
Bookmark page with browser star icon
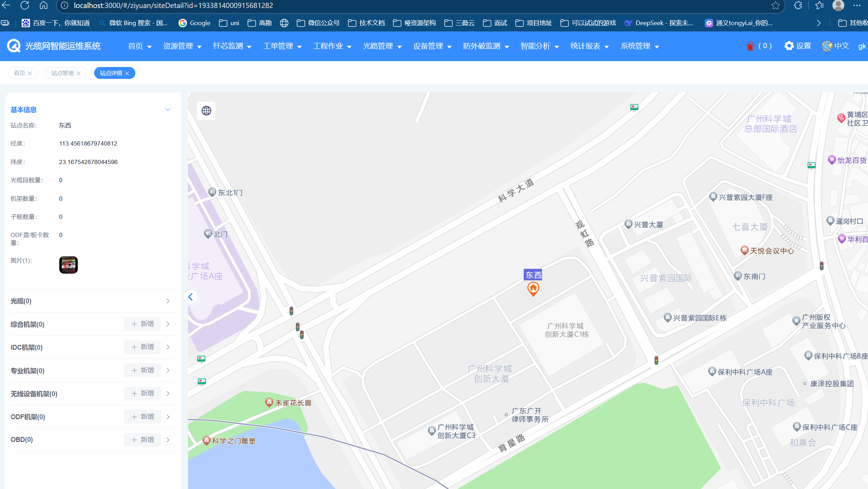(x=775, y=6)
